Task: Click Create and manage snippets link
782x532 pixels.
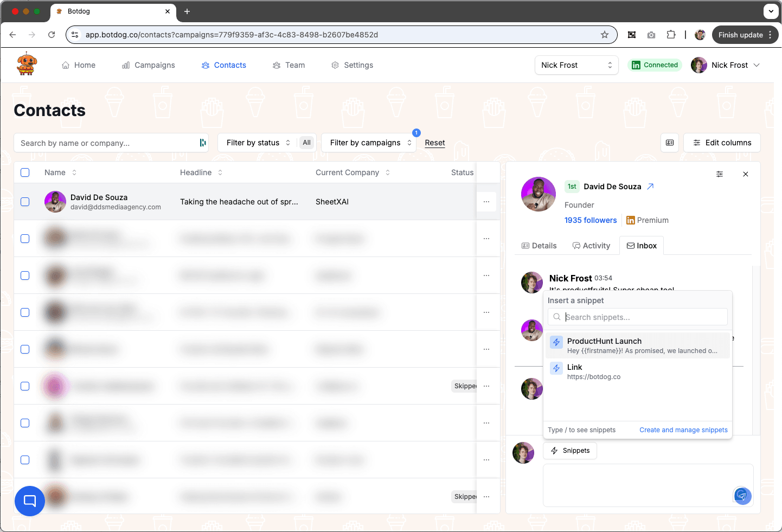Action: [x=683, y=430]
